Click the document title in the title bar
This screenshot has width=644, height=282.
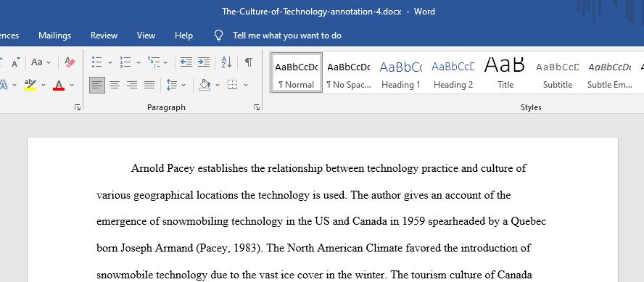tap(311, 12)
